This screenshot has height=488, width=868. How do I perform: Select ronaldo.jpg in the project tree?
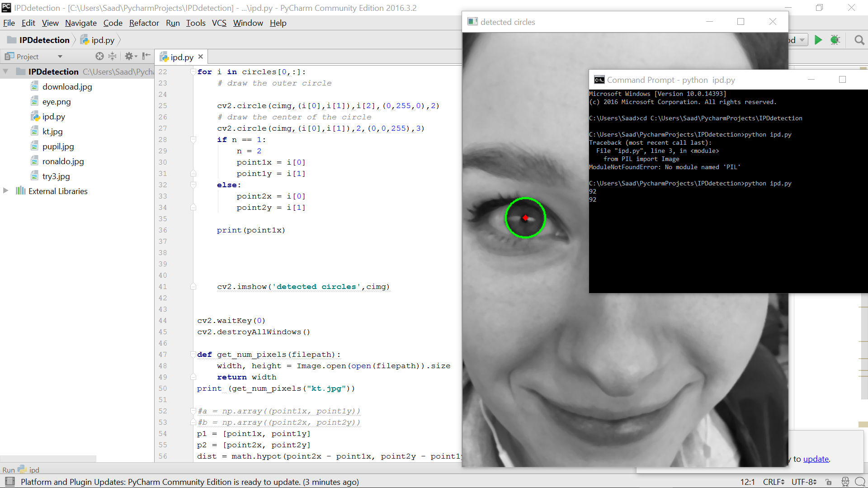63,161
